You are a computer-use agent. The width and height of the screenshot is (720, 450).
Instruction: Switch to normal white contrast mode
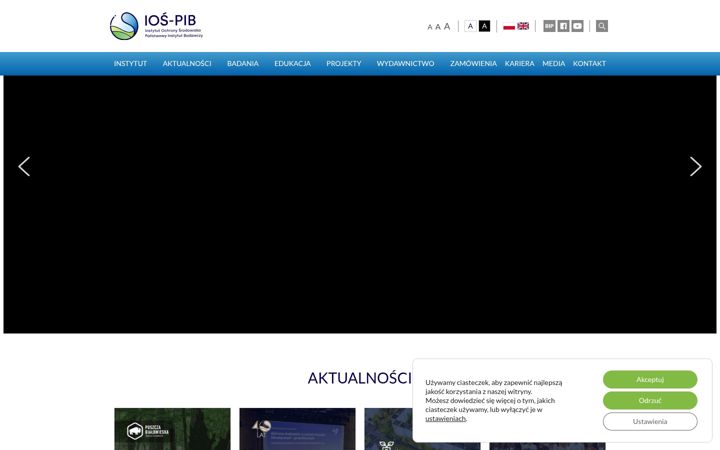(470, 26)
